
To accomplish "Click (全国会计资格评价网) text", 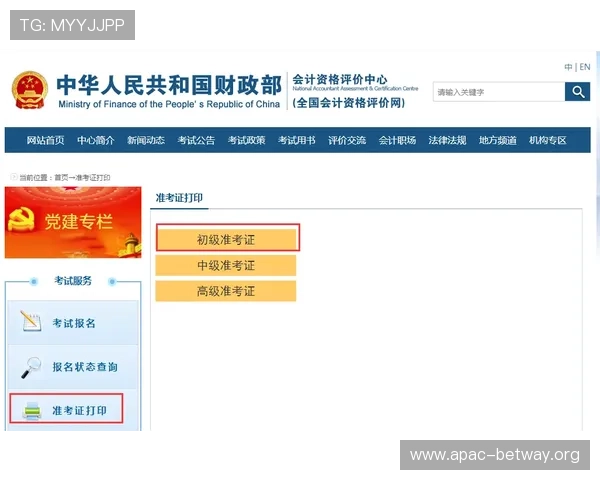I will (x=349, y=103).
